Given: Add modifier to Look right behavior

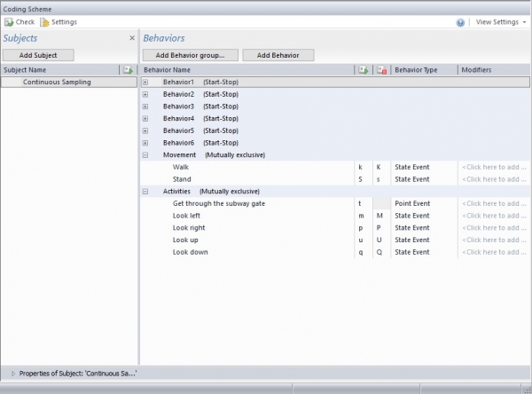Looking at the screenshot, I should pos(494,228).
